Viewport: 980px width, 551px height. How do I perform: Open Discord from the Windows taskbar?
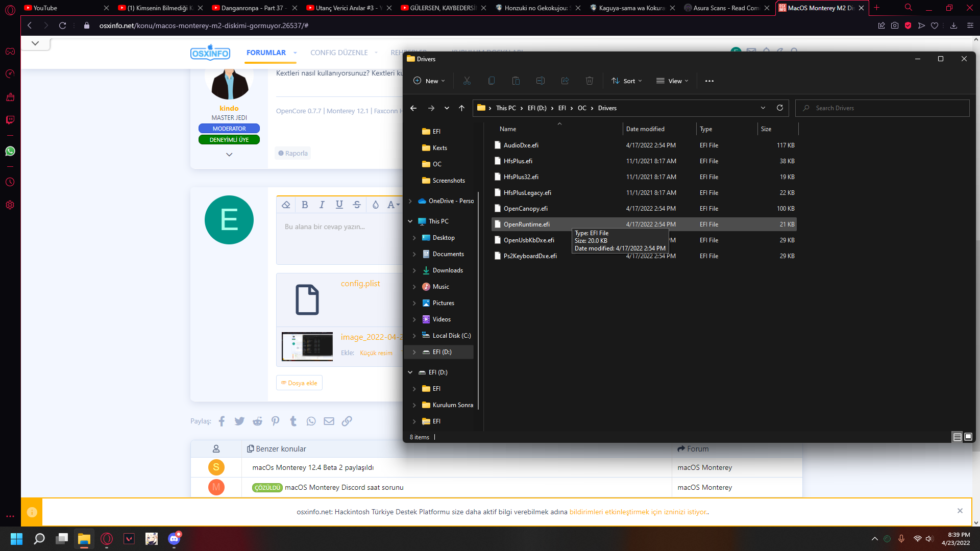coord(174,539)
